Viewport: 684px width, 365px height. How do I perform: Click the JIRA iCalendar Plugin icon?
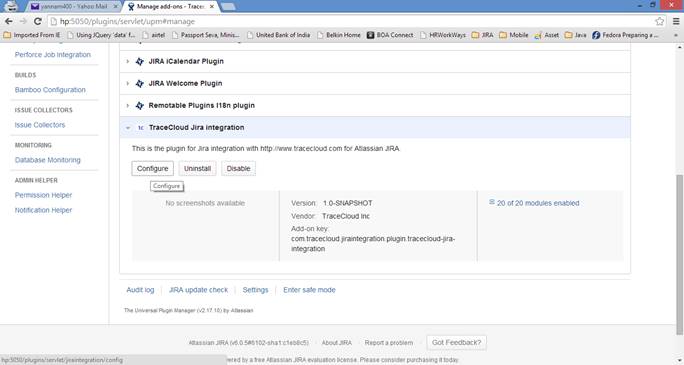click(140, 61)
